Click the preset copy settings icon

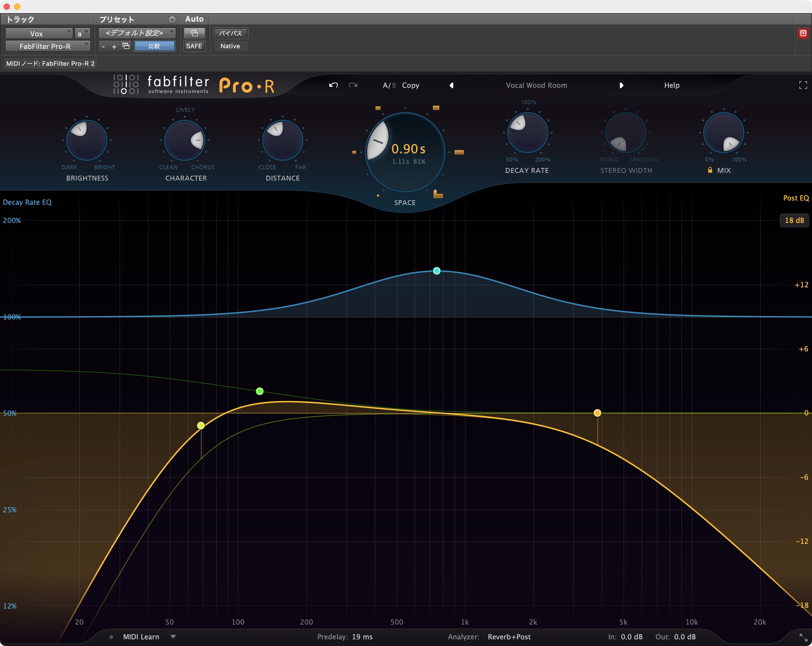126,46
